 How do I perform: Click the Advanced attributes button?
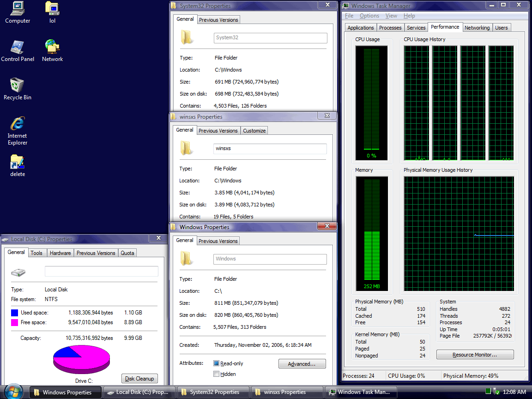click(302, 364)
